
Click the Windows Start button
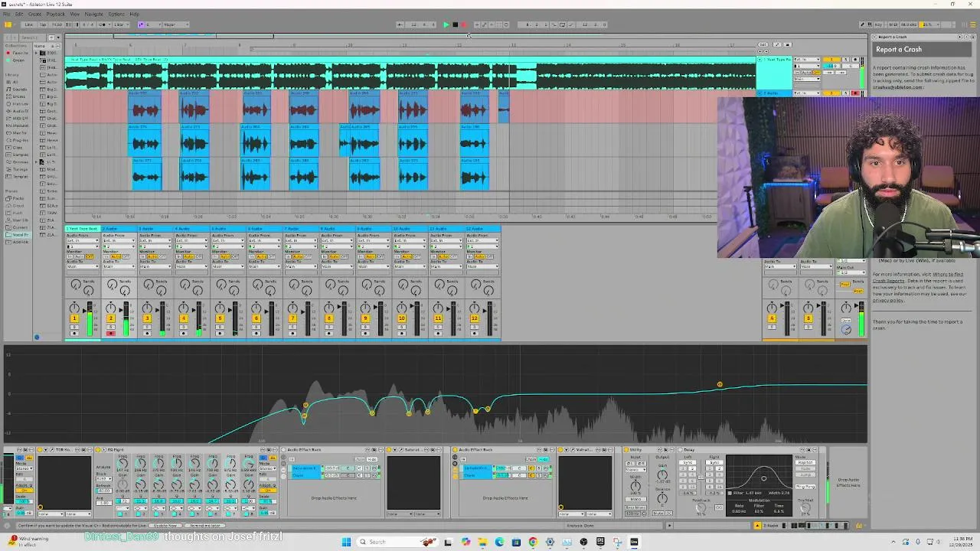tap(346, 542)
